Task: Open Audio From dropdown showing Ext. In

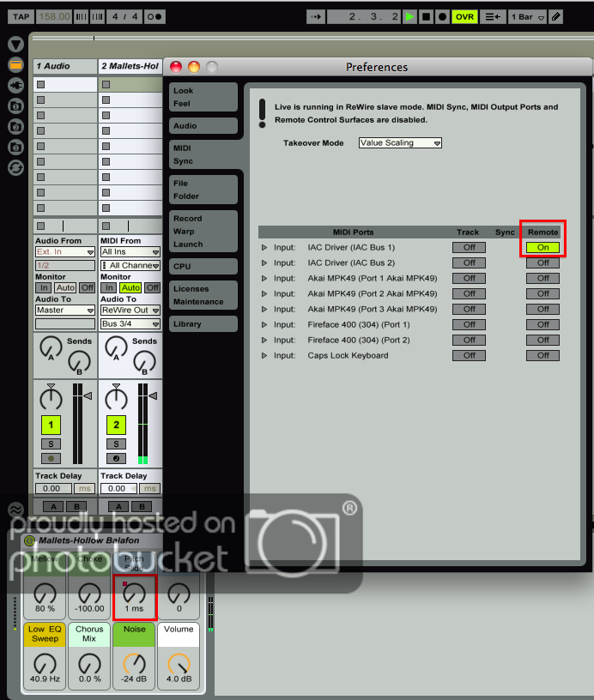Action: point(65,252)
